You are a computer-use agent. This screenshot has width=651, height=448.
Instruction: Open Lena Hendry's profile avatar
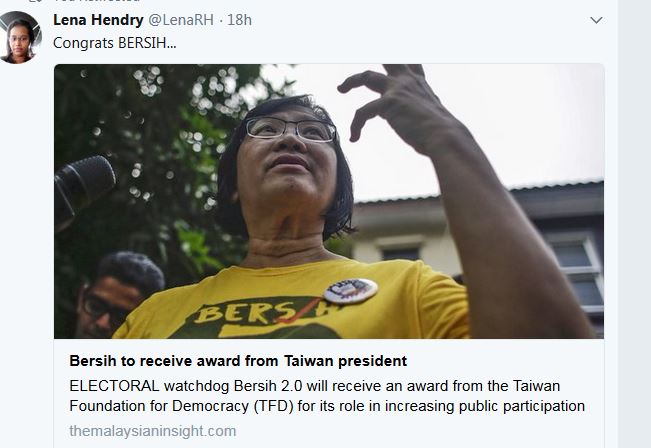point(19,37)
